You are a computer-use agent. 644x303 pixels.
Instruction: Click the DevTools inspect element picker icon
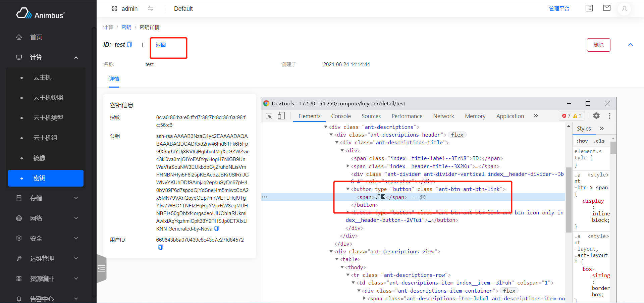[x=269, y=116]
